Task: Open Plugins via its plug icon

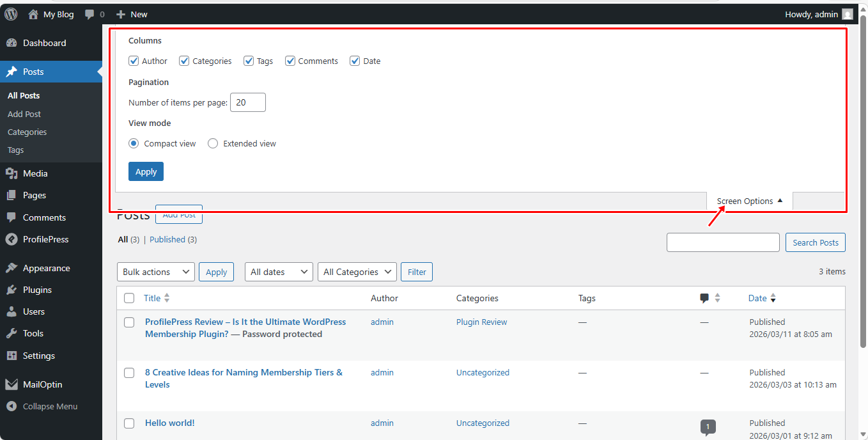Action: point(12,290)
